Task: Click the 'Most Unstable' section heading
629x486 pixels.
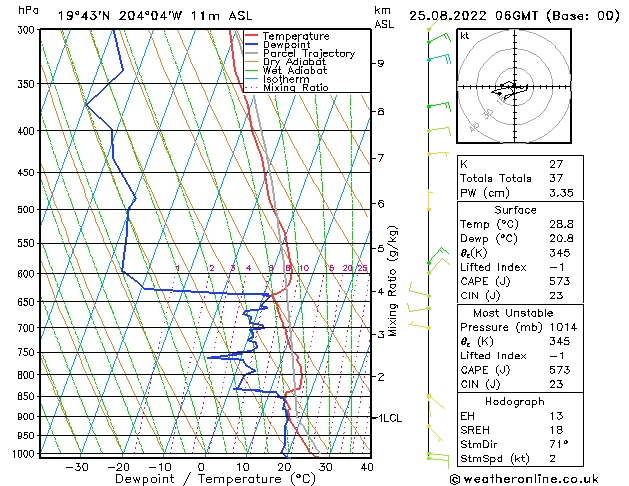Action: pos(513,313)
